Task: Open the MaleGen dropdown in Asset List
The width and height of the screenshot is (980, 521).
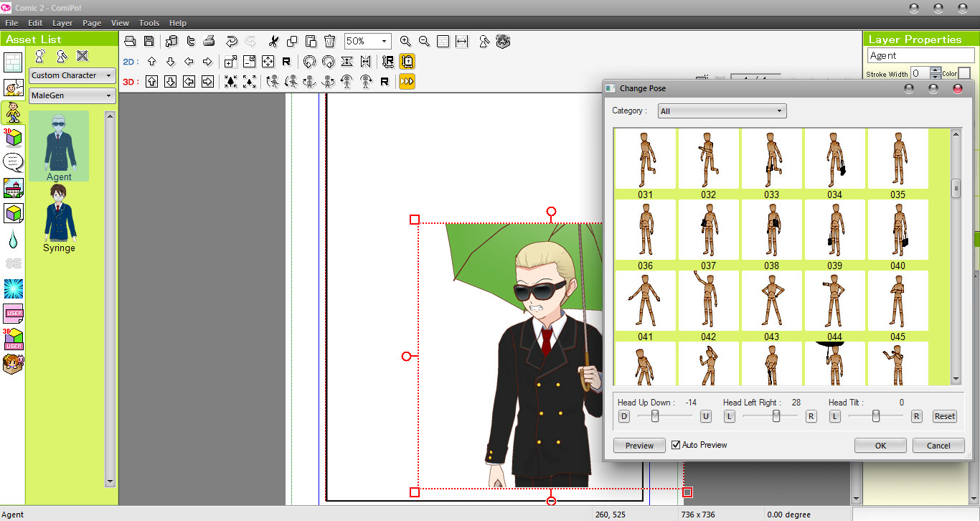Action: pos(72,95)
